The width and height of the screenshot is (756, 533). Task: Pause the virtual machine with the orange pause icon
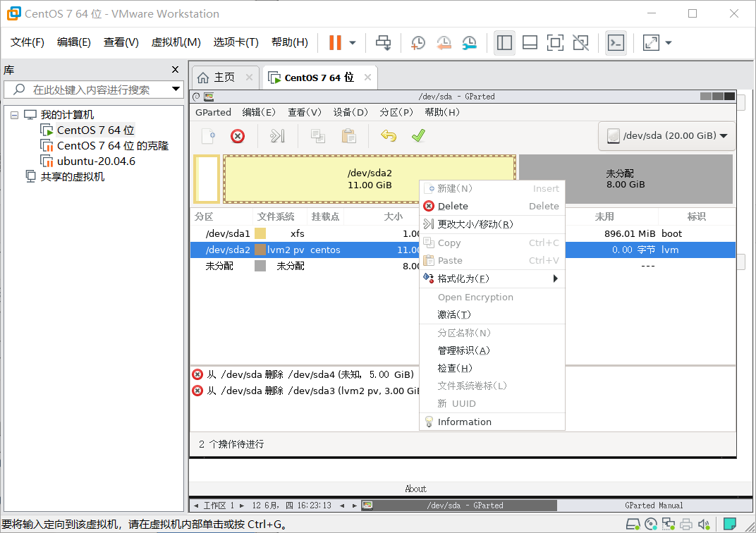pos(335,43)
